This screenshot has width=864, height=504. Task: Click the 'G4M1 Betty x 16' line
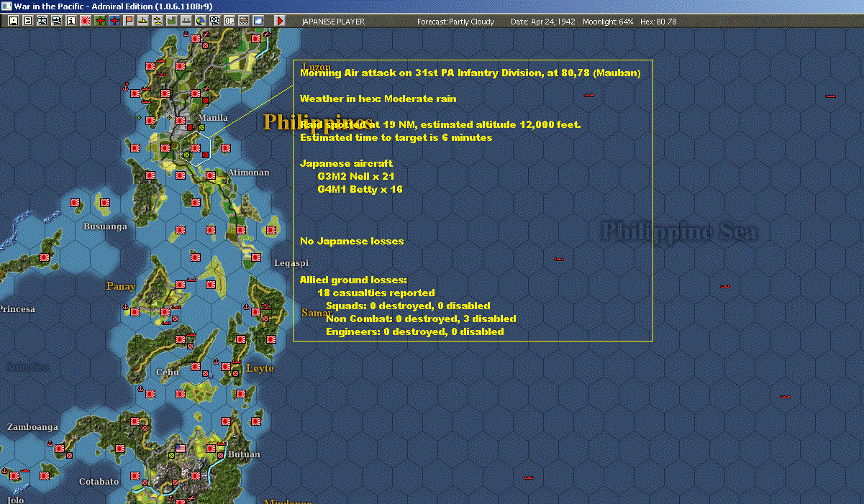coord(360,189)
